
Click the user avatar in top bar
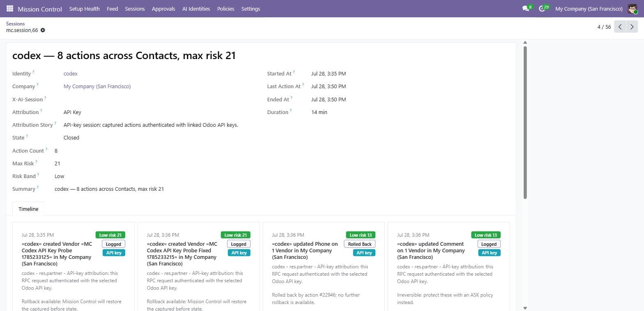tap(632, 9)
